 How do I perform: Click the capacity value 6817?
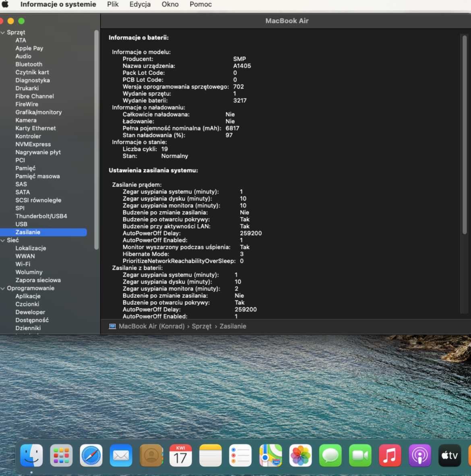[x=232, y=128]
